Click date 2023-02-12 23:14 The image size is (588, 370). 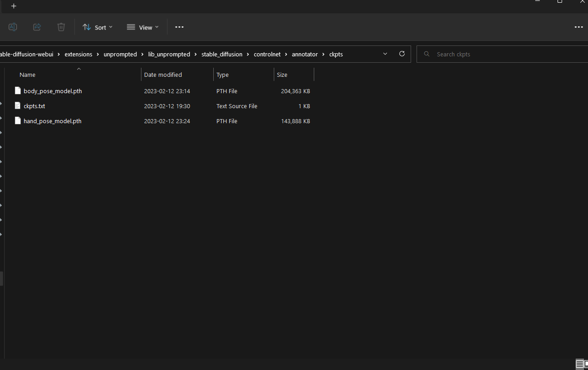(167, 91)
